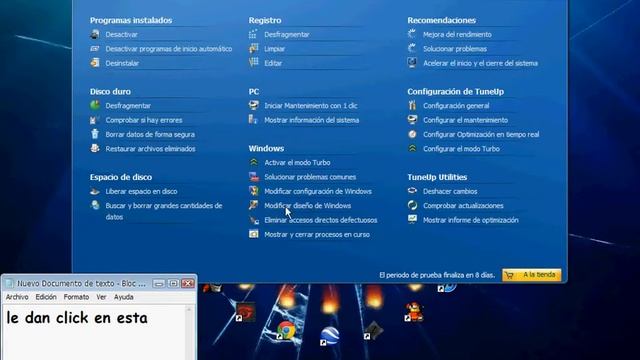Click the Disco duro Desfragmentar icon
The height and width of the screenshot is (360, 640).
coord(95,105)
